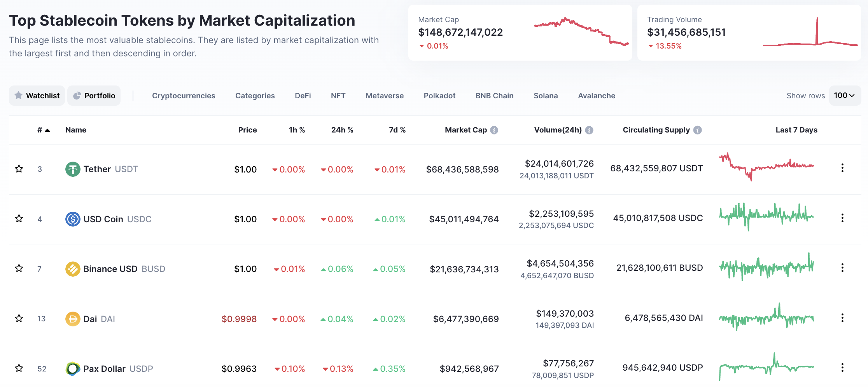Open the Portfolio button

(x=94, y=96)
